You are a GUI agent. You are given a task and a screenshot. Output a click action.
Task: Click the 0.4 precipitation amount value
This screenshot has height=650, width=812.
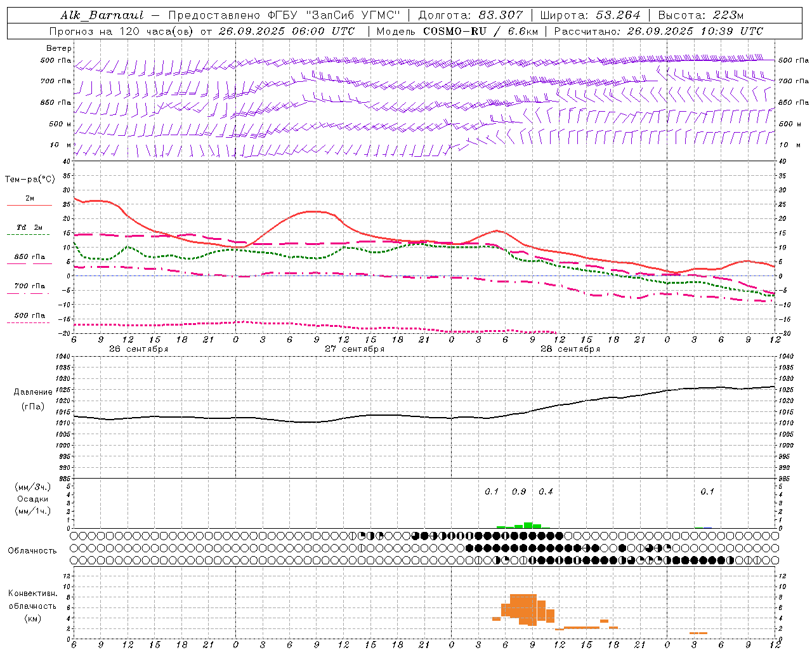(x=546, y=492)
